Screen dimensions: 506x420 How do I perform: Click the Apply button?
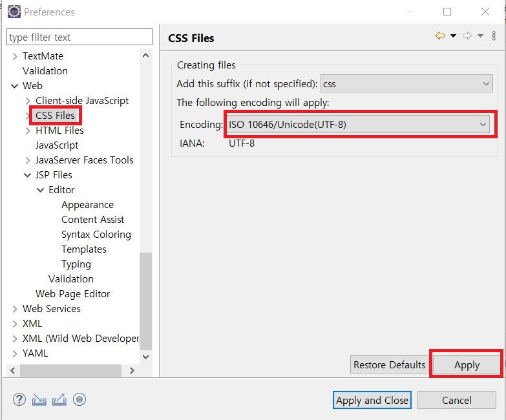tap(467, 365)
